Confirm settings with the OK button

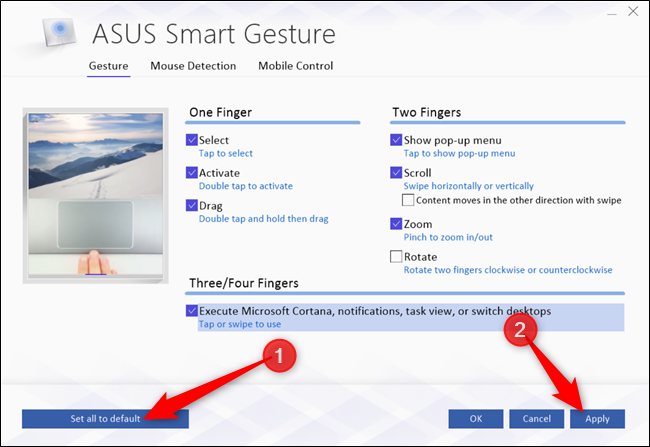(x=476, y=419)
